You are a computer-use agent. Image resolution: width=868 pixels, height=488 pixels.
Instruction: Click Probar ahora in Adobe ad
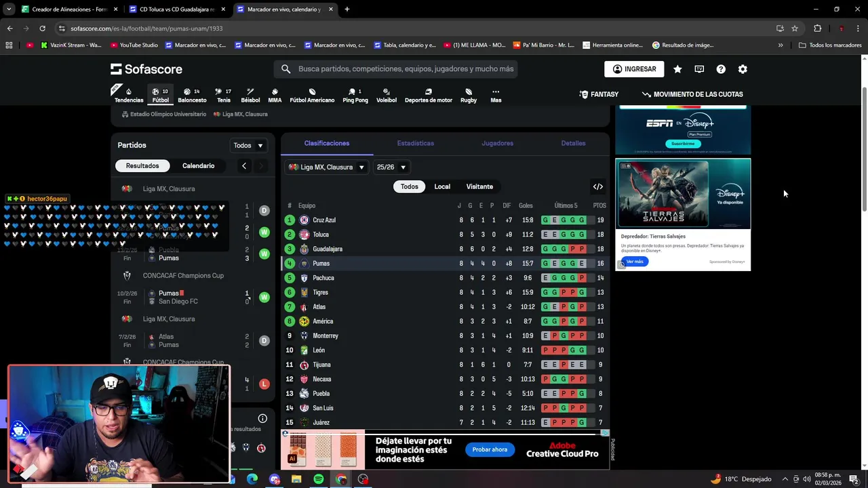(x=490, y=449)
